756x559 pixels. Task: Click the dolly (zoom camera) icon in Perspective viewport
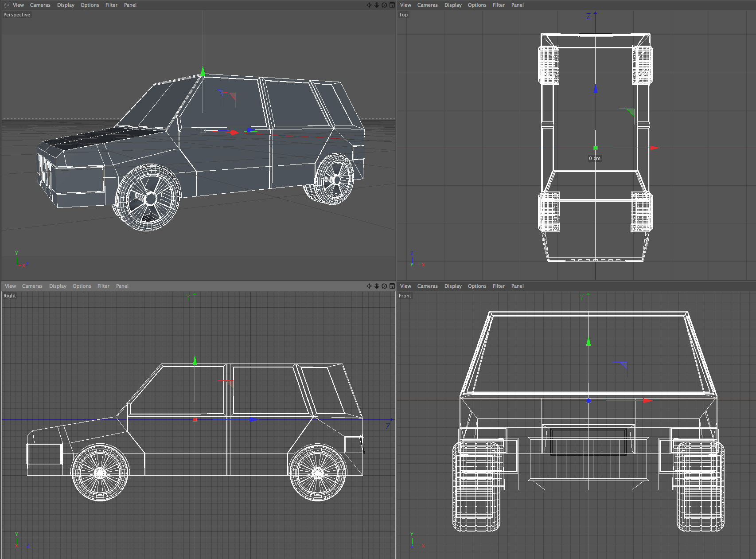pos(377,5)
